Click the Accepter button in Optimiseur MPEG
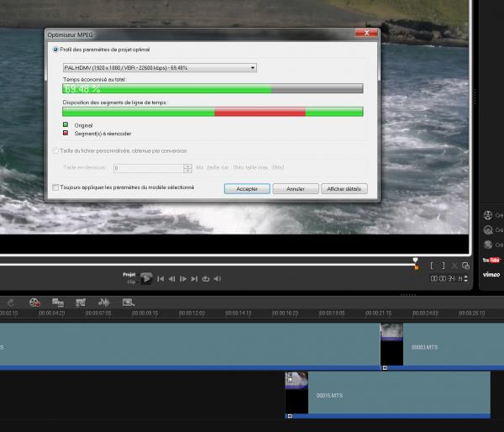This screenshot has width=504, height=432. (x=247, y=189)
